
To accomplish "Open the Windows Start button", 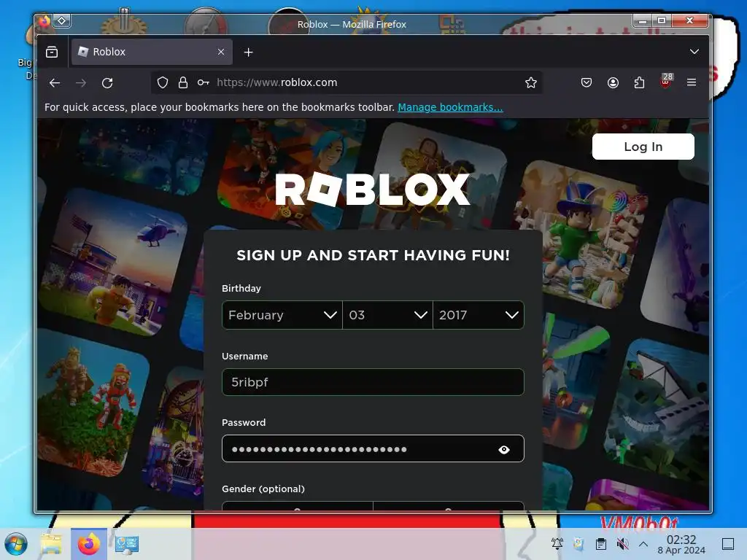I will 16,544.
